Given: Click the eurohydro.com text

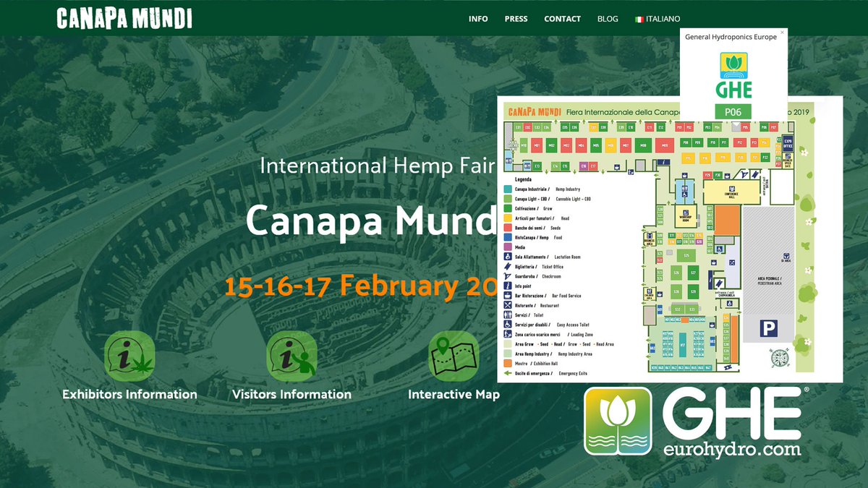Looking at the screenshot, I should [732, 450].
